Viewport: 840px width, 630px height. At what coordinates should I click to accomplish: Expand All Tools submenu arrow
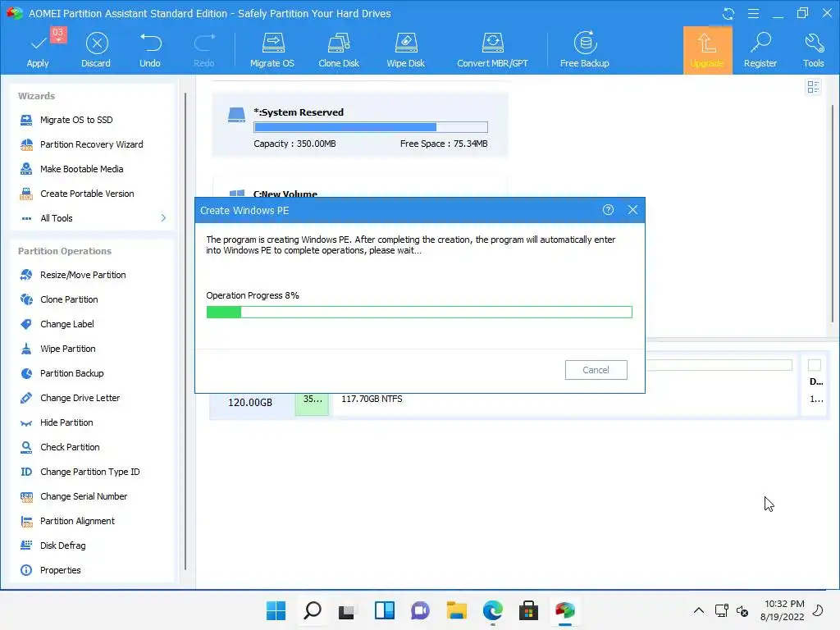[x=163, y=218]
